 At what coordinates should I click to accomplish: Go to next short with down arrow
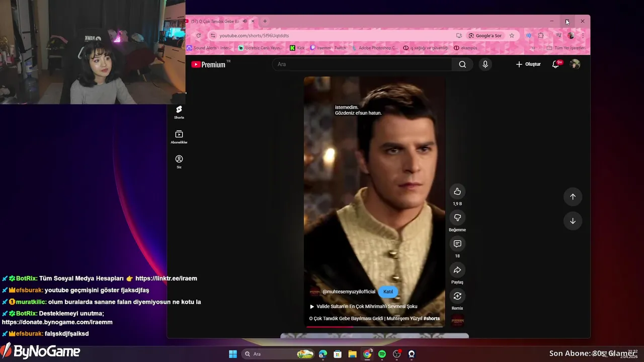[x=573, y=221]
